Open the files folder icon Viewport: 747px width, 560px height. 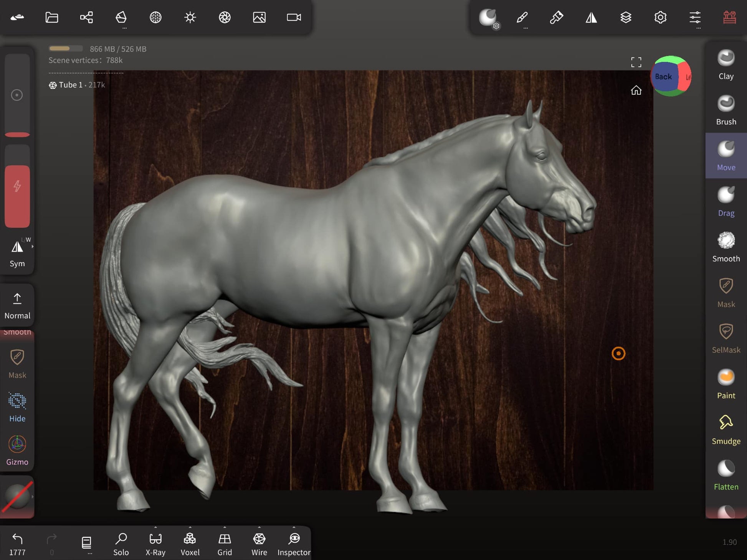pyautogui.click(x=52, y=17)
